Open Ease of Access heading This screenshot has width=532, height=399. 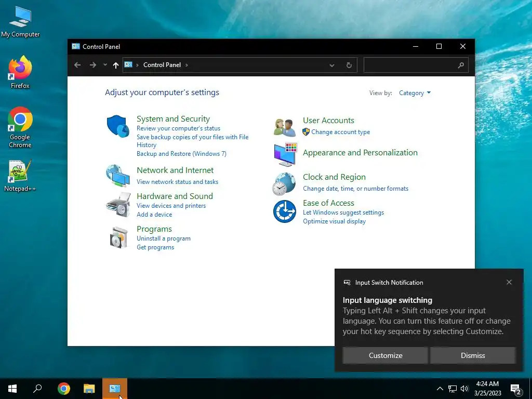(328, 203)
